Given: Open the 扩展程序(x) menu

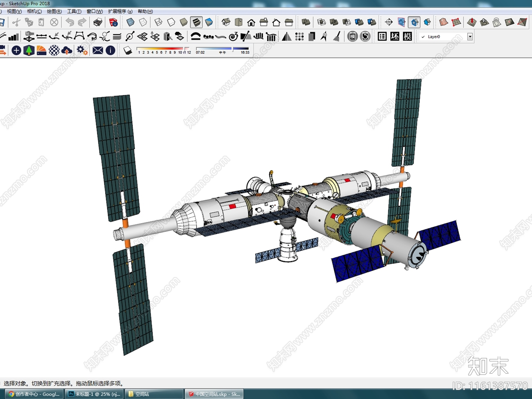Looking at the screenshot, I should pyautogui.click(x=120, y=11).
